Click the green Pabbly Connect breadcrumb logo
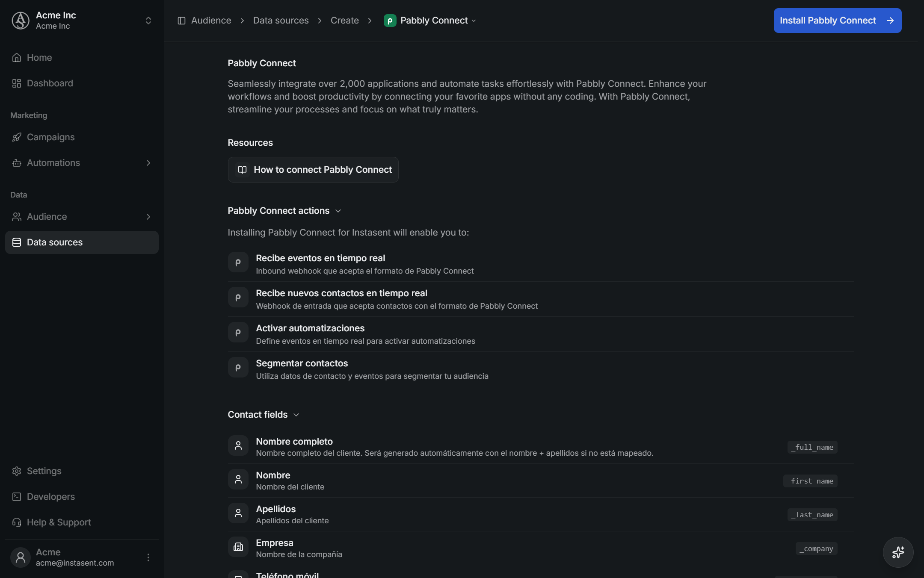Image resolution: width=924 pixels, height=578 pixels. point(390,21)
